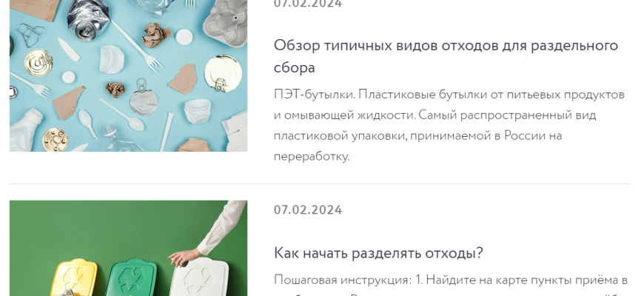Viewport: 644px width, 296px height.
Task: Click the white plastic fork in the photo
Action: click(x=136, y=46)
